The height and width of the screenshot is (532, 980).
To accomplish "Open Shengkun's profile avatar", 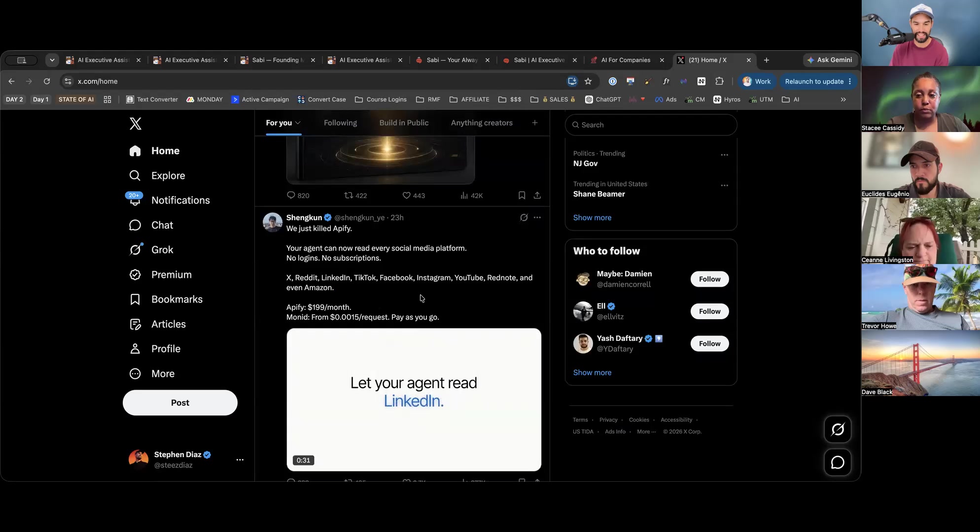I will tap(273, 223).
